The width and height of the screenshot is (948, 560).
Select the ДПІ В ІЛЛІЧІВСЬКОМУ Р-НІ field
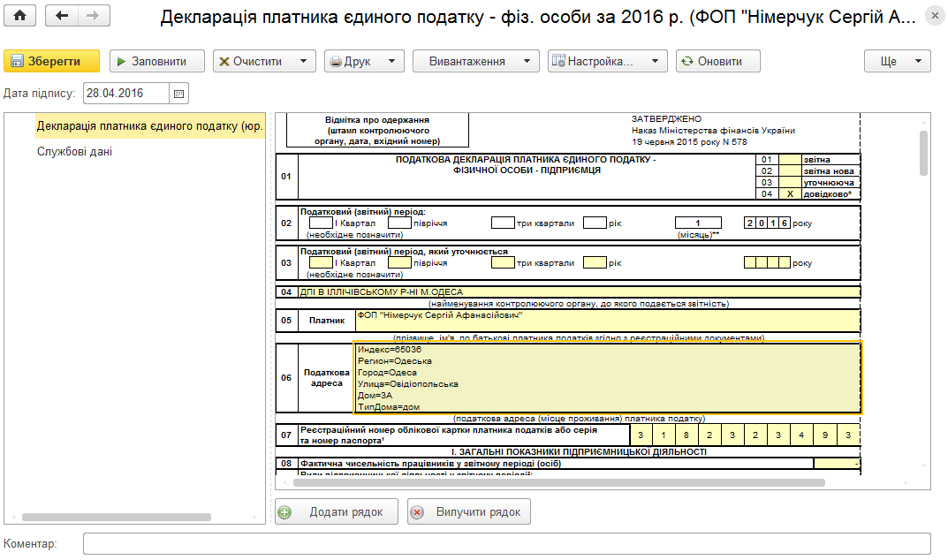[580, 291]
